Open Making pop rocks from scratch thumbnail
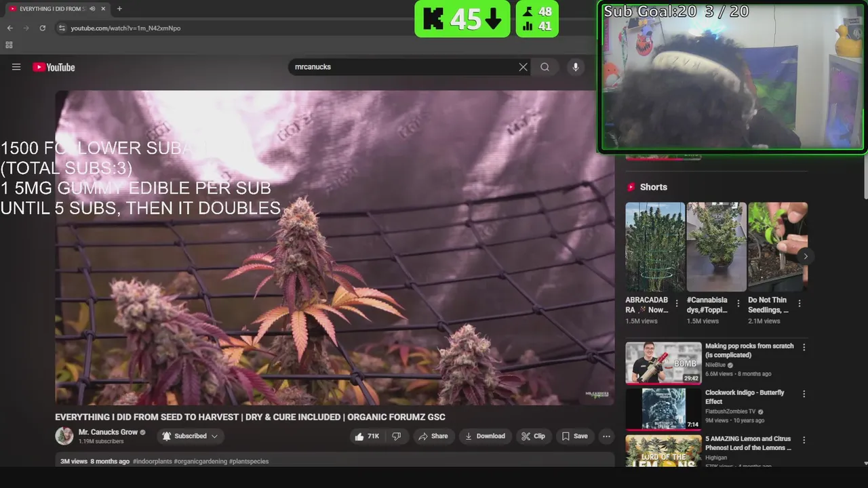 click(663, 363)
